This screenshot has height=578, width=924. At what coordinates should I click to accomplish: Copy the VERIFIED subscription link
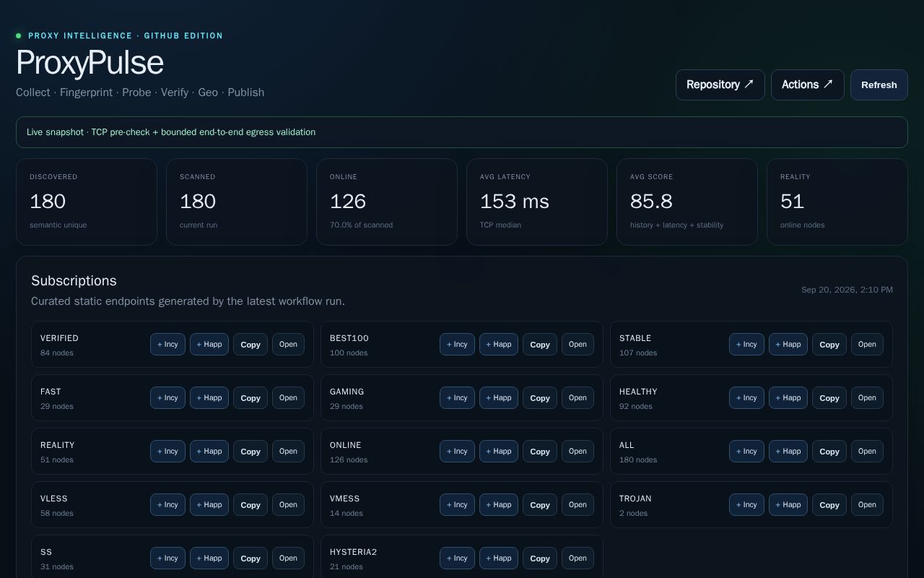click(250, 345)
